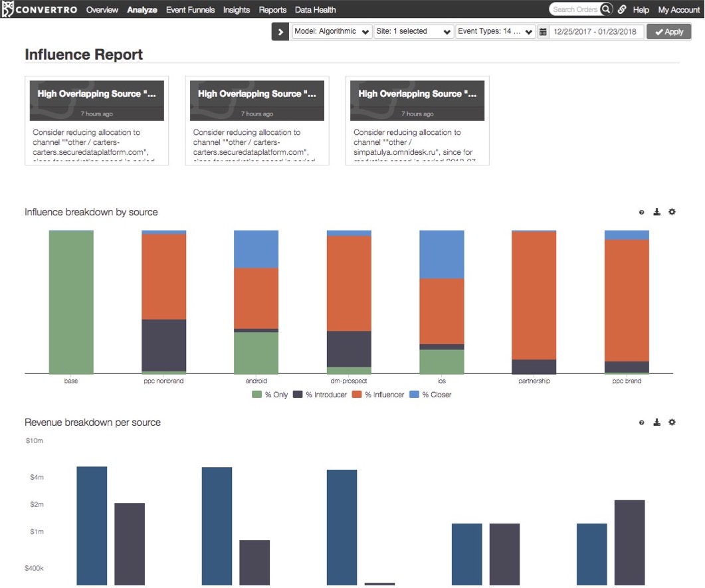The width and height of the screenshot is (705, 588).
Task: Click the dark Introducer segment of ppc nonbrand
Action: (x=163, y=345)
